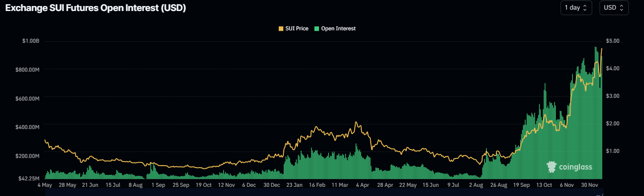This screenshot has height=196, width=644.
Task: Click the "30 Nov" date axis label
Action: point(591,185)
